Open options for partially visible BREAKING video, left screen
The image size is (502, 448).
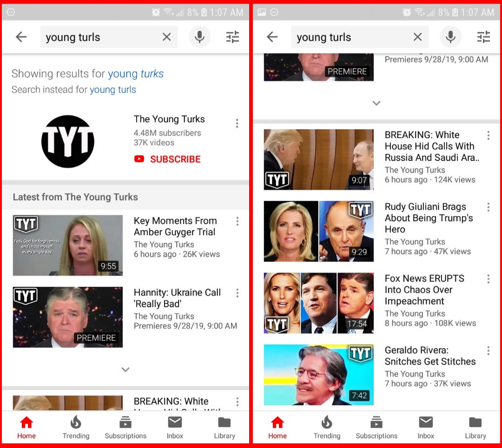237,402
